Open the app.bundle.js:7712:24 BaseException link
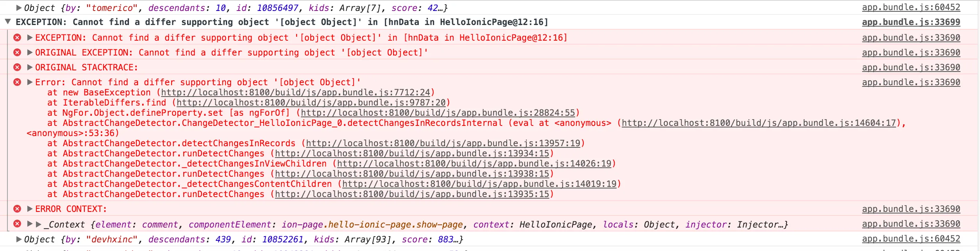Image resolution: width=980 pixels, height=251 pixels. (295, 92)
